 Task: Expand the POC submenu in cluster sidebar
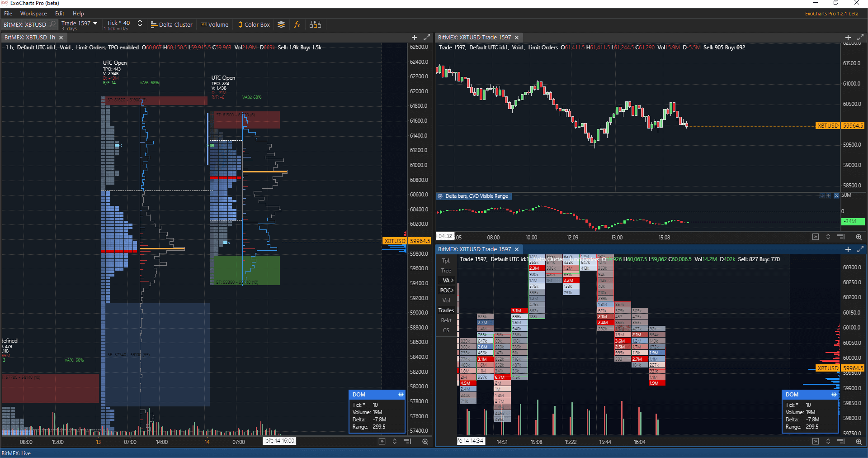(447, 291)
